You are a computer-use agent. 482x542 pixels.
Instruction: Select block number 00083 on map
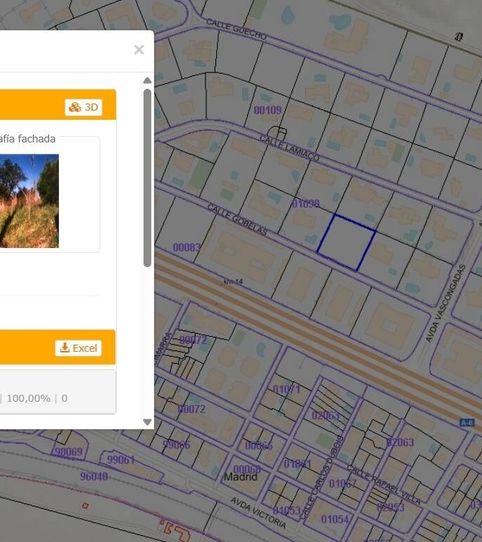coord(187,247)
